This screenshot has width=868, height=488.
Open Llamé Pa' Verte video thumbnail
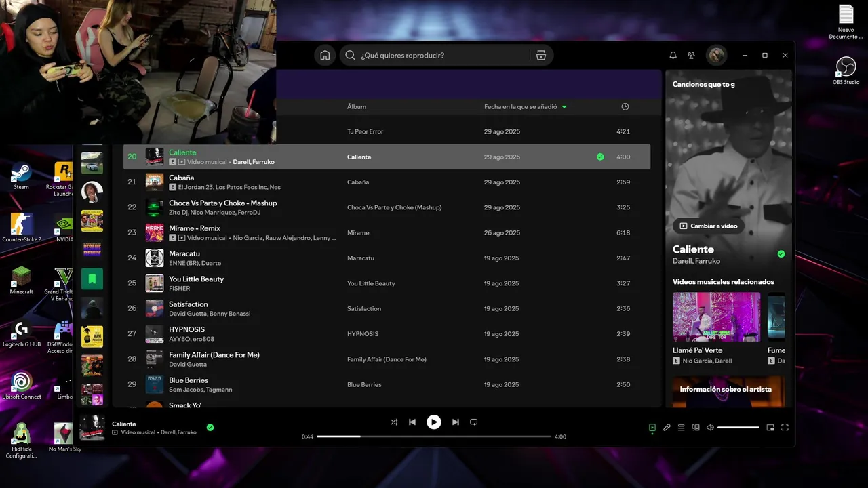tap(716, 317)
